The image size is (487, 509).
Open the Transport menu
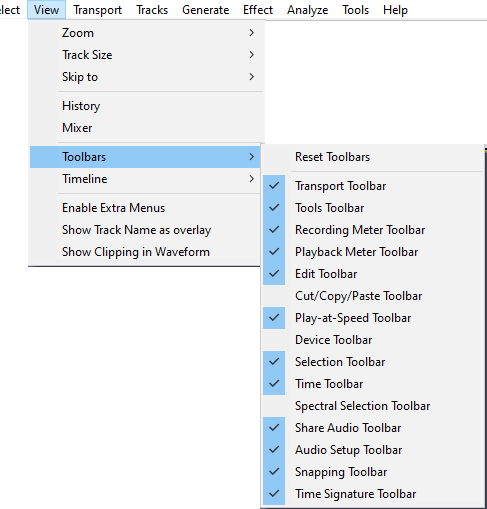click(x=98, y=10)
